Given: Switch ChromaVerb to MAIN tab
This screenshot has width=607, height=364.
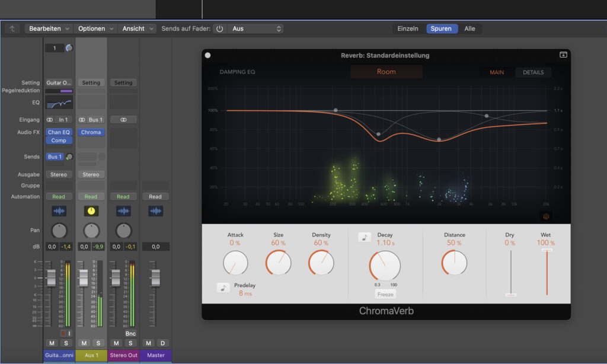Looking at the screenshot, I should pos(497,72).
